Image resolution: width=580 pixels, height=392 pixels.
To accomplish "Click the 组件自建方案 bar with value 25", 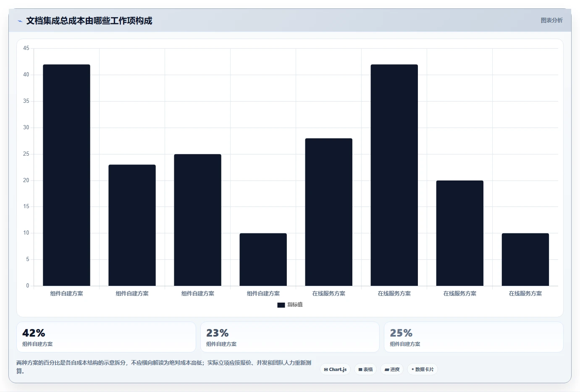I will coord(197,220).
